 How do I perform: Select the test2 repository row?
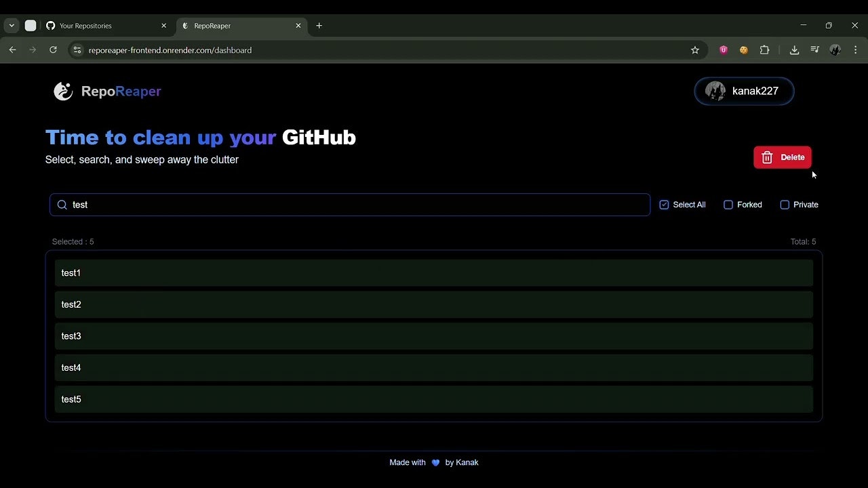434,304
